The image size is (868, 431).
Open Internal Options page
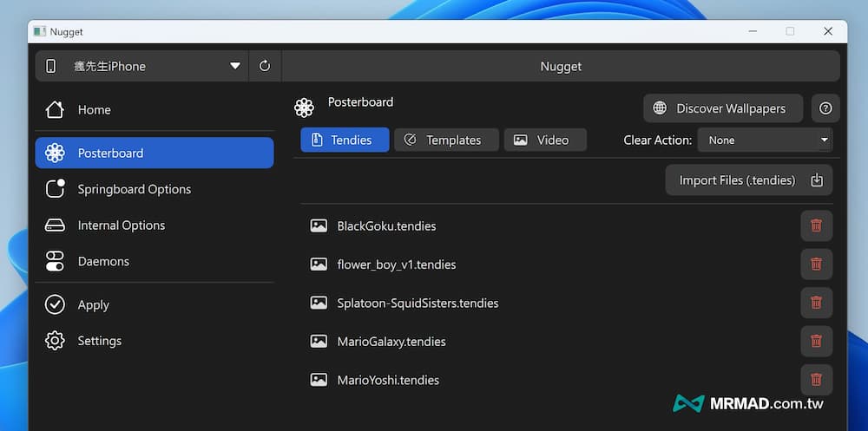point(155,225)
